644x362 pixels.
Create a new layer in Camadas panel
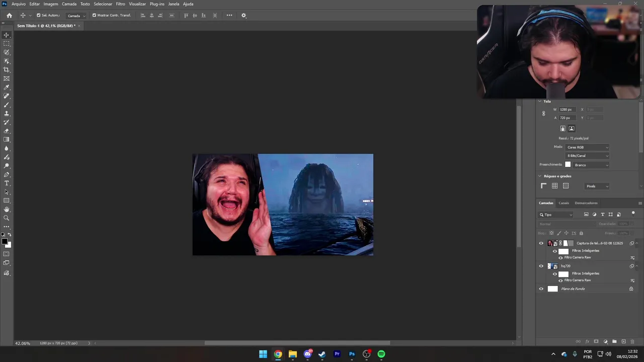tap(624, 342)
